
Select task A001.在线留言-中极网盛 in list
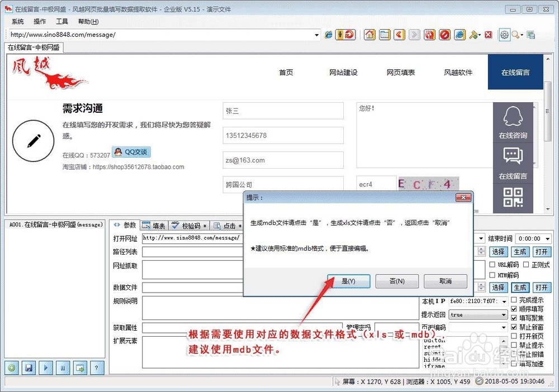[x=55, y=224]
